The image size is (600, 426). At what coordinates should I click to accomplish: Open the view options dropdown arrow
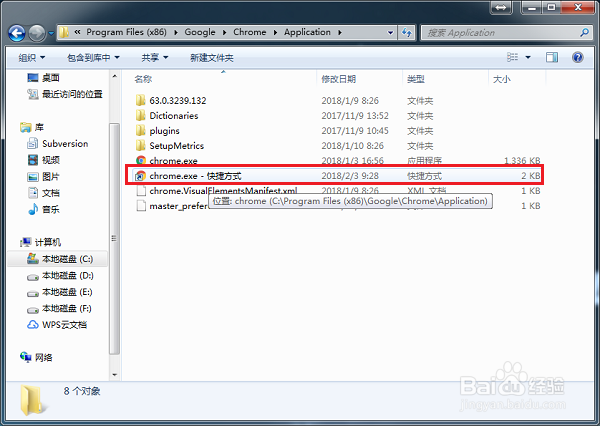[x=528, y=57]
